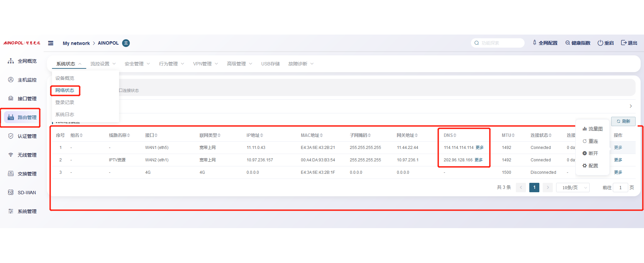Click the 功能探索 search field
The height and width of the screenshot is (263, 644).
click(x=500, y=43)
